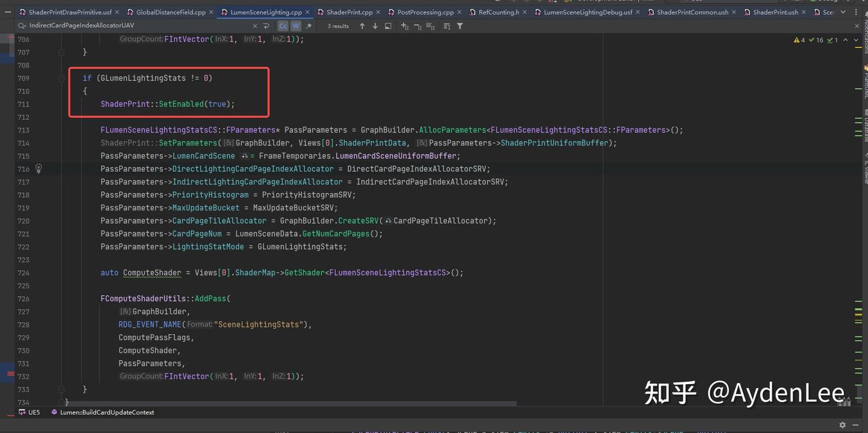
Task: Switch to the ShaderPrint.cpp tab
Action: pyautogui.click(x=349, y=12)
